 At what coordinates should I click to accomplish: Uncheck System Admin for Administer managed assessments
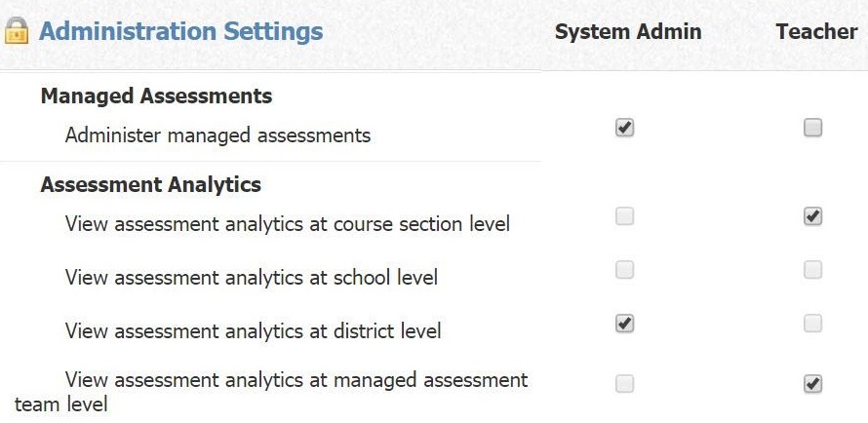(x=625, y=128)
